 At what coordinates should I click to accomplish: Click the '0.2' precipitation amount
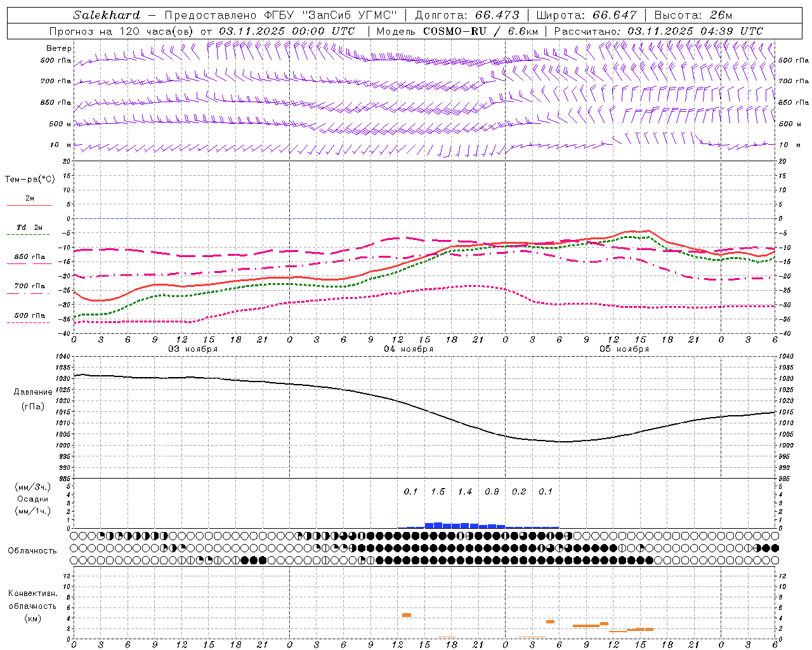click(519, 492)
